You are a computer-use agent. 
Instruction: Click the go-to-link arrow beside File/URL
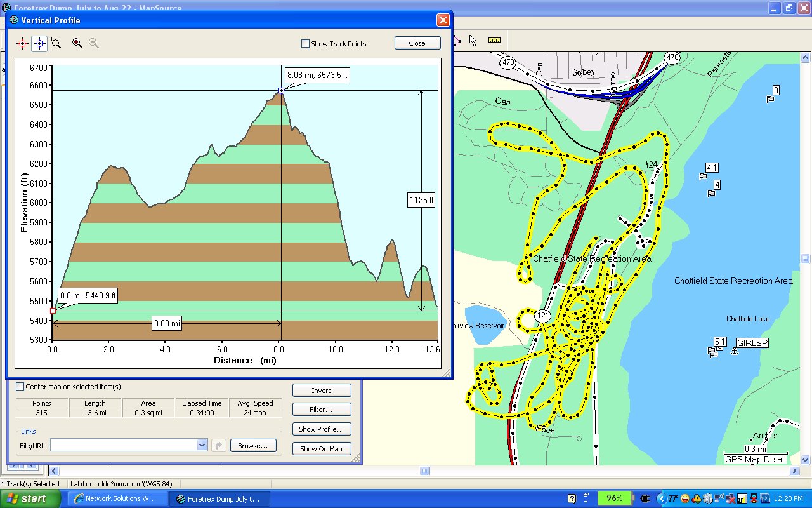pos(218,445)
